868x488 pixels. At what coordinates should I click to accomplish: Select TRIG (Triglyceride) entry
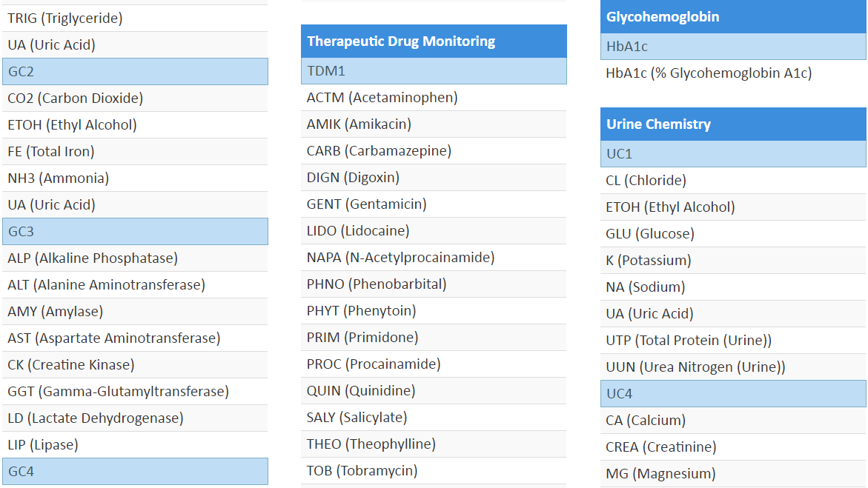[x=65, y=19]
